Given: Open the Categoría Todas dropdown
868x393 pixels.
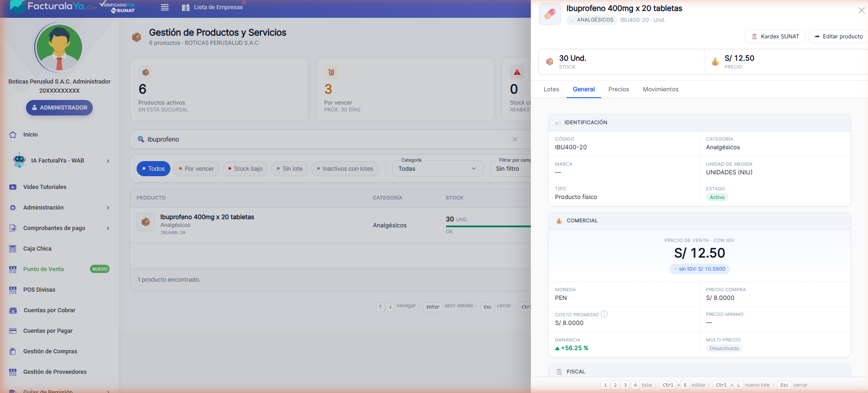Looking at the screenshot, I should click(x=438, y=168).
